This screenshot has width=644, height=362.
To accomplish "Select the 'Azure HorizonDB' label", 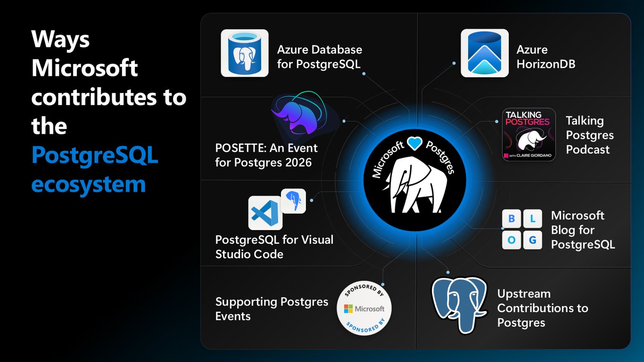I will click(x=546, y=57).
